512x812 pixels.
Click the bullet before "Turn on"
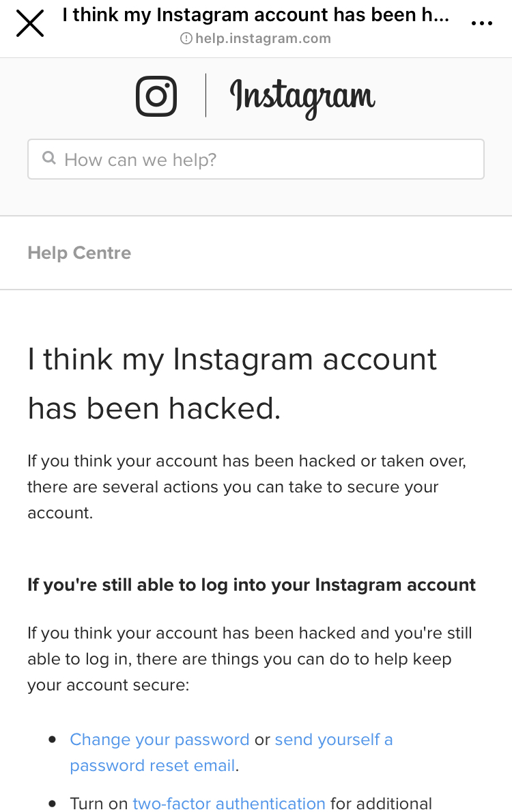tap(52, 804)
